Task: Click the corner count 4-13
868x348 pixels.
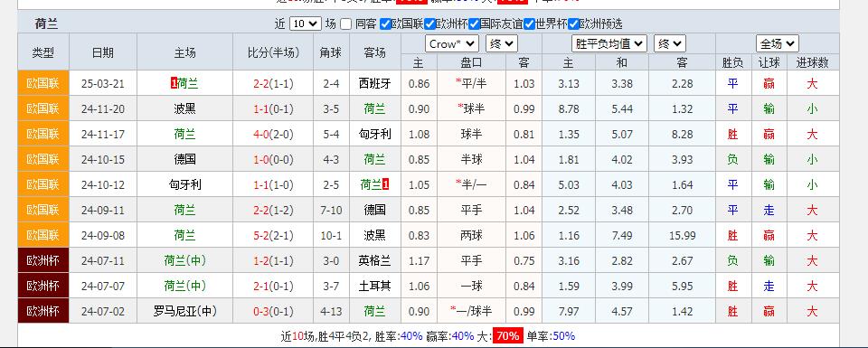Action: (x=331, y=312)
